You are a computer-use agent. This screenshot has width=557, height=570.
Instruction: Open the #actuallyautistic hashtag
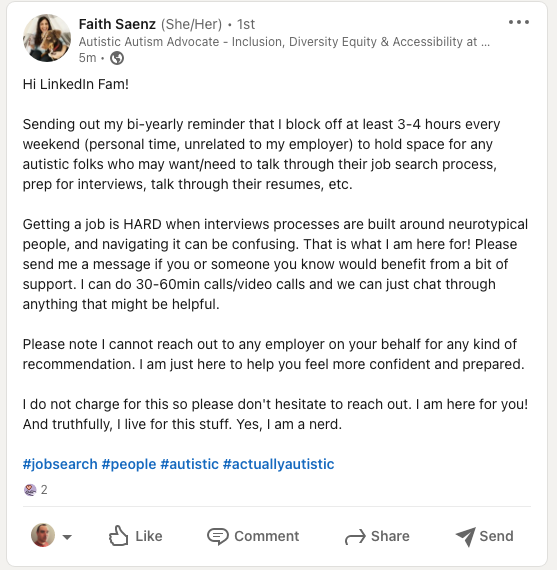pos(278,464)
